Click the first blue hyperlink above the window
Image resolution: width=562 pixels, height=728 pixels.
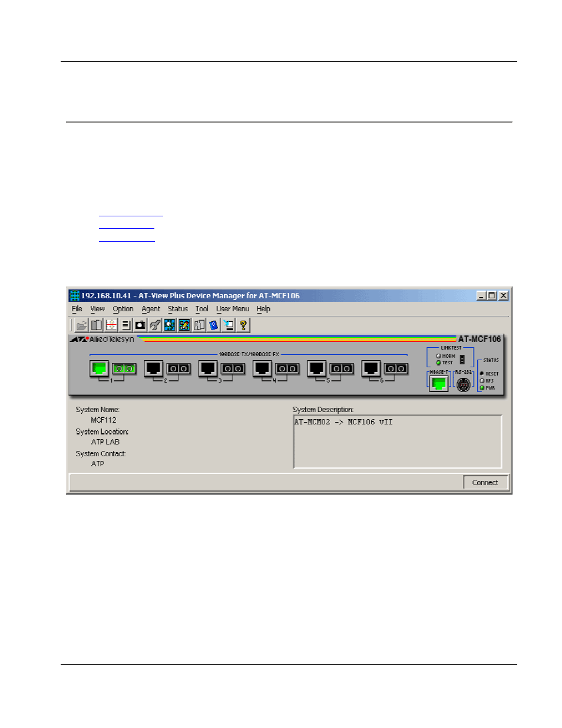131,213
